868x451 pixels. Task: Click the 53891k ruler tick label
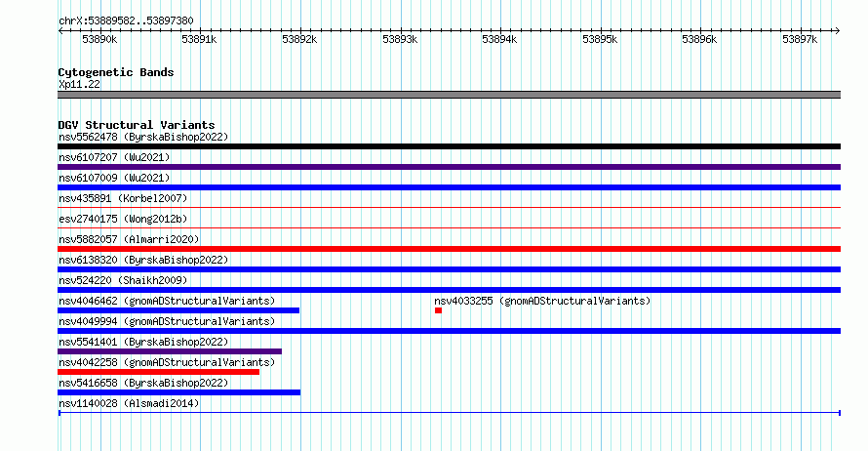pos(199,39)
